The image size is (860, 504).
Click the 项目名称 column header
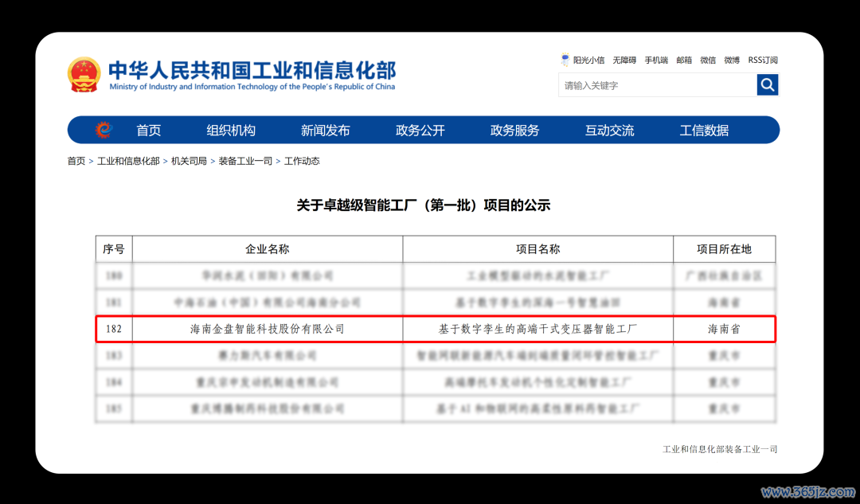point(538,249)
